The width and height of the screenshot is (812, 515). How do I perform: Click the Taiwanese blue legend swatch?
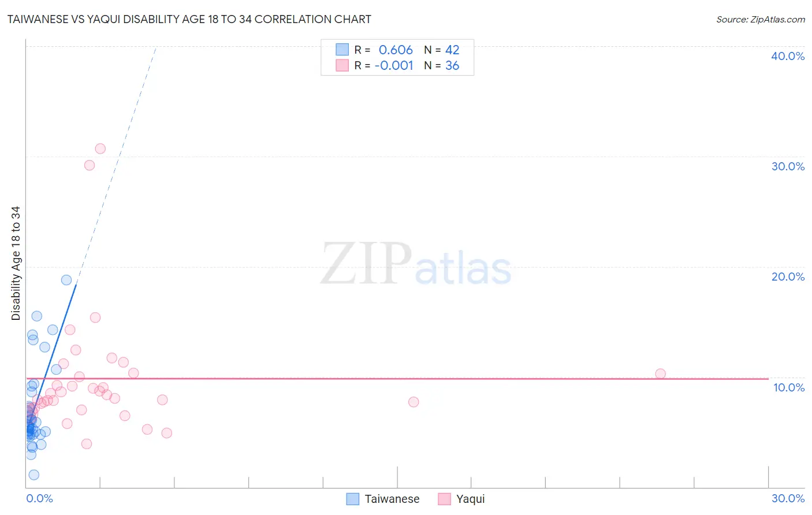(x=353, y=499)
